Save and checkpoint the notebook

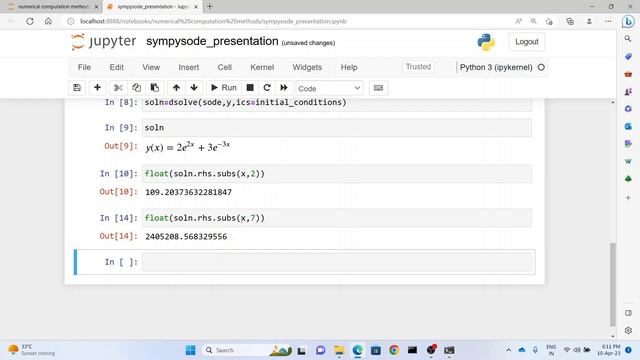tap(77, 88)
